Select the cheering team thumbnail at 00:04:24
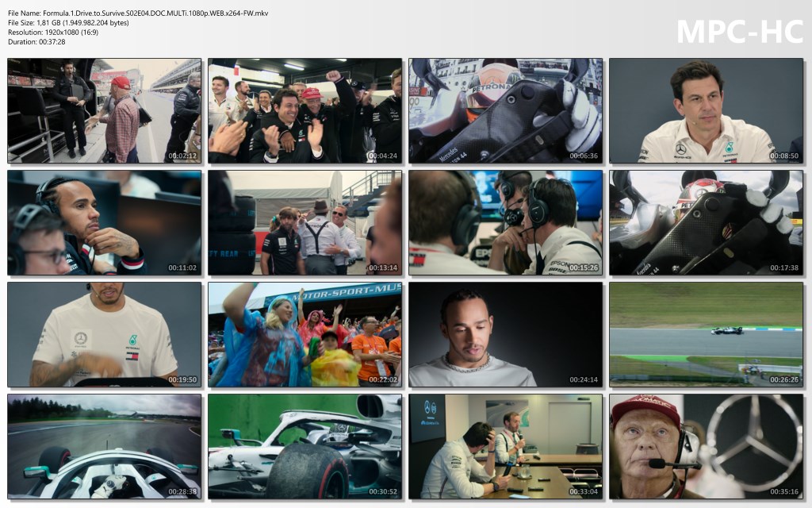The width and height of the screenshot is (812, 508). (304, 110)
